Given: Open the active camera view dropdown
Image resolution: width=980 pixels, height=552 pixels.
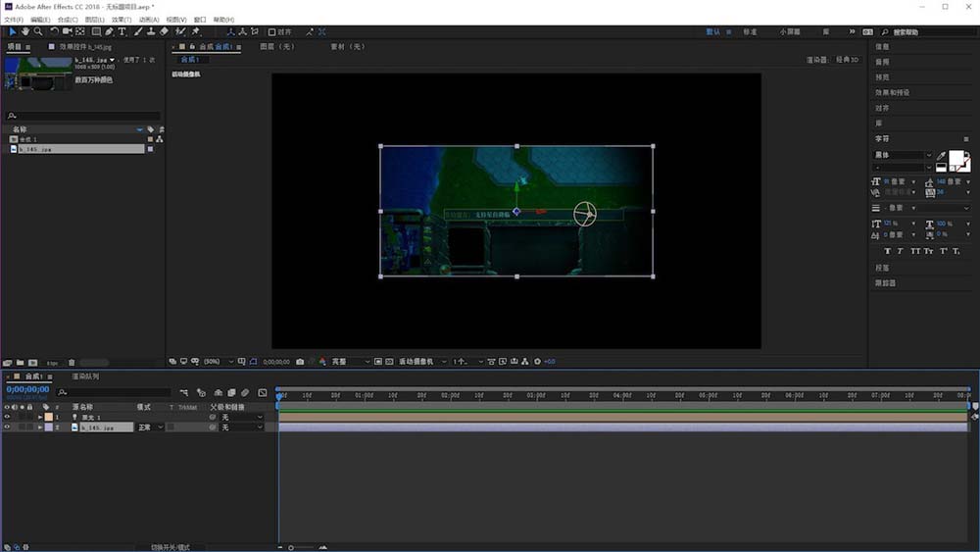Looking at the screenshot, I should (x=420, y=362).
